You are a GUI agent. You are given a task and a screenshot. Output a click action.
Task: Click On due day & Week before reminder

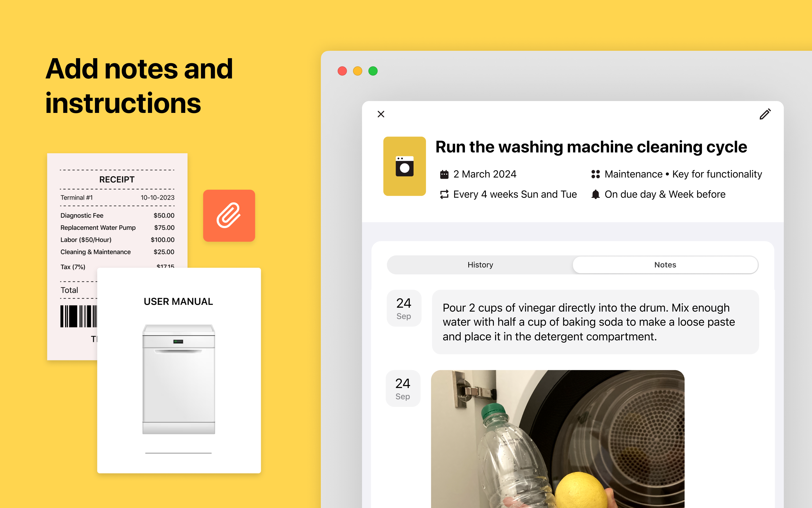click(665, 194)
